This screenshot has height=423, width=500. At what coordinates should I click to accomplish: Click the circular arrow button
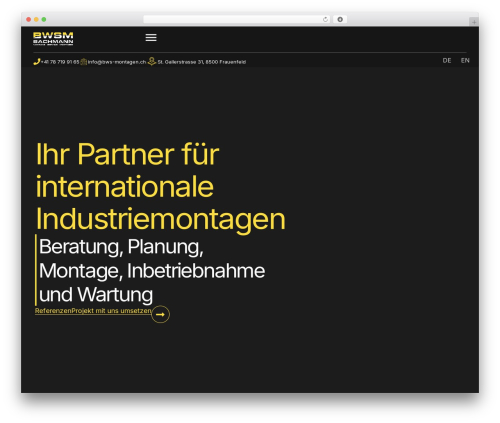pos(160,314)
